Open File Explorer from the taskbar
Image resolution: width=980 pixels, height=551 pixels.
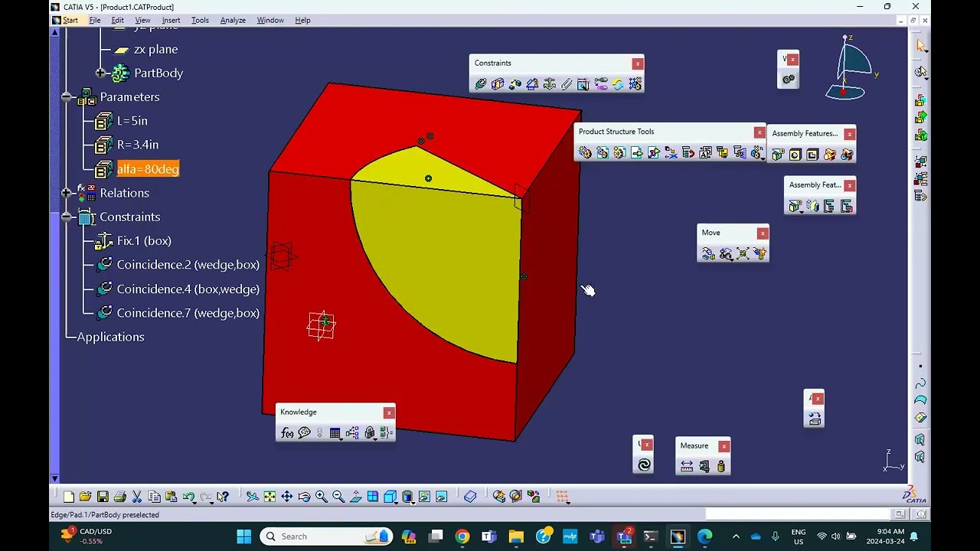click(516, 536)
